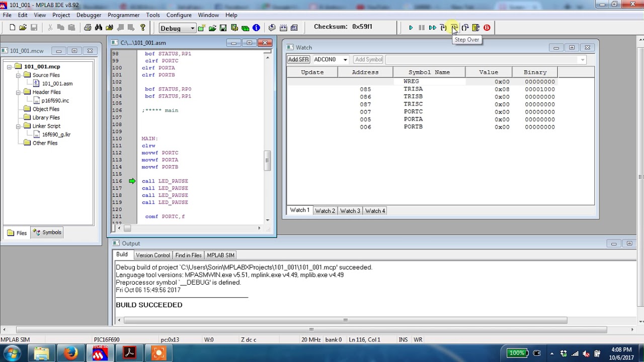Select the Object Files folder
Screen dimensions: 644x362
(46, 109)
